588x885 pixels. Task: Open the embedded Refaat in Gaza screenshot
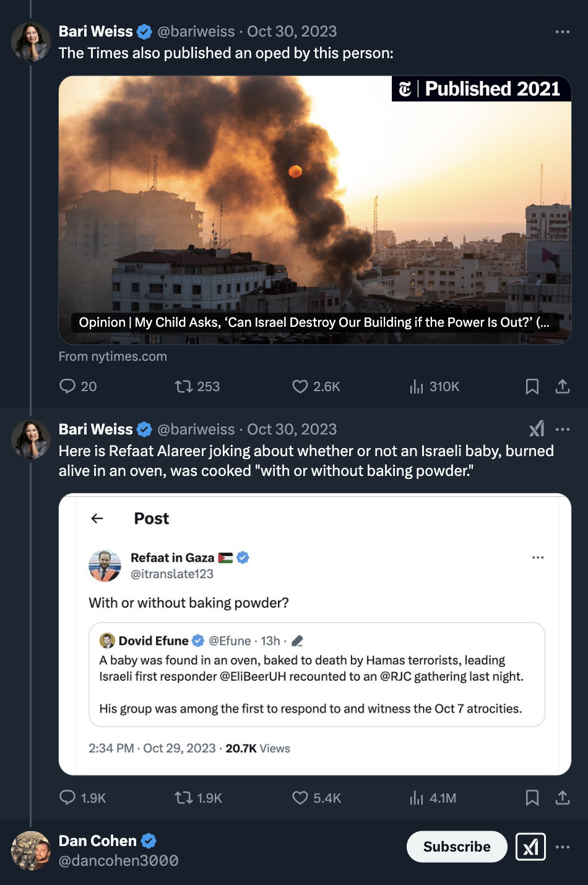[314, 634]
